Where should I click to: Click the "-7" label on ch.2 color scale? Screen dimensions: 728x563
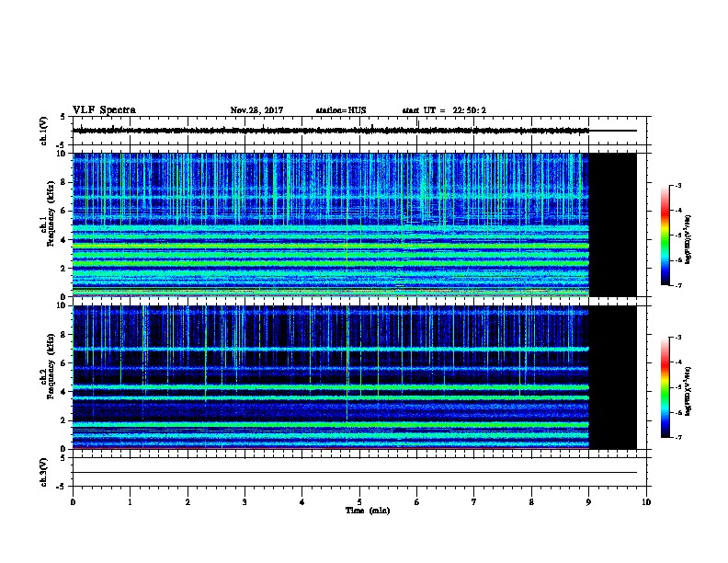coord(677,437)
